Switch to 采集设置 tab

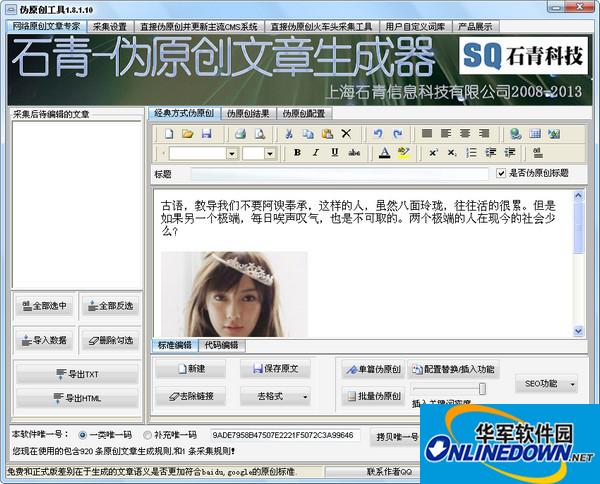110,27
